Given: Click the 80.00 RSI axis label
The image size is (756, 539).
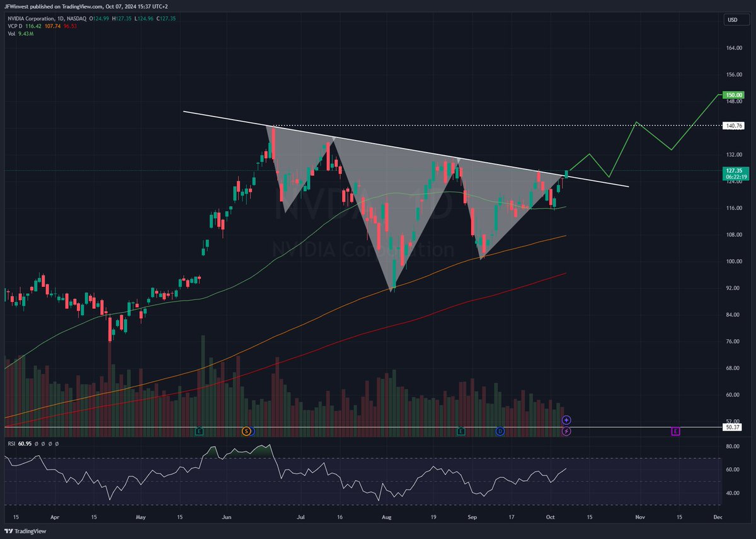Looking at the screenshot, I should pos(734,446).
